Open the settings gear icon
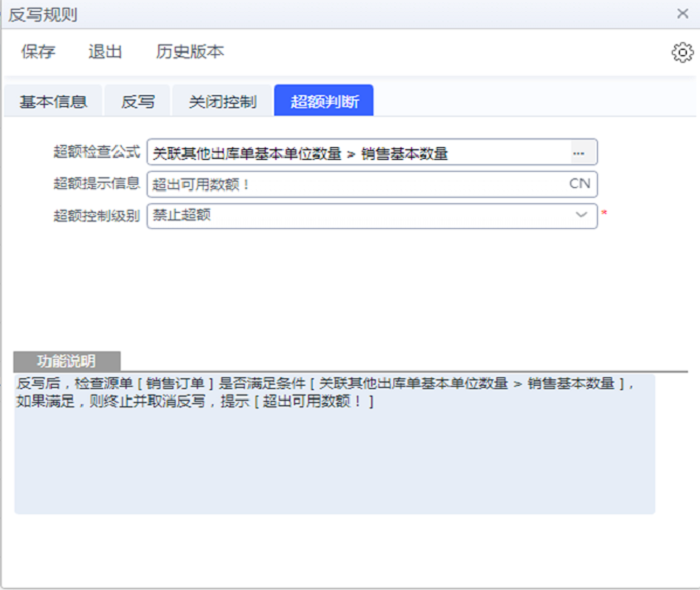Screen dimensions: 700x590 pyautogui.click(x=682, y=53)
